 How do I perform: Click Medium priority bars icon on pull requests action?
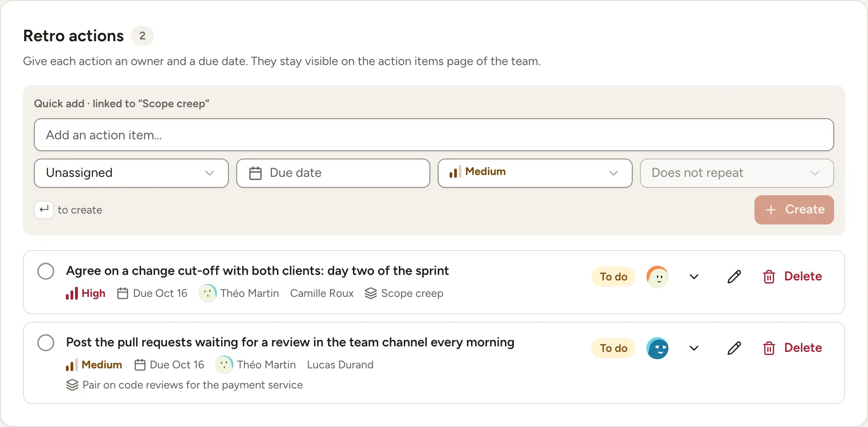click(x=72, y=365)
